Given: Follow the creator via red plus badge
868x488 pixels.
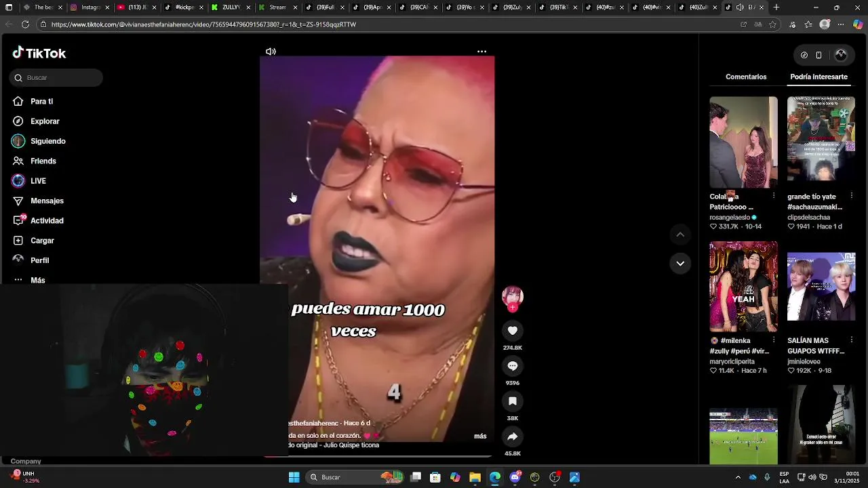Looking at the screenshot, I should (x=513, y=308).
